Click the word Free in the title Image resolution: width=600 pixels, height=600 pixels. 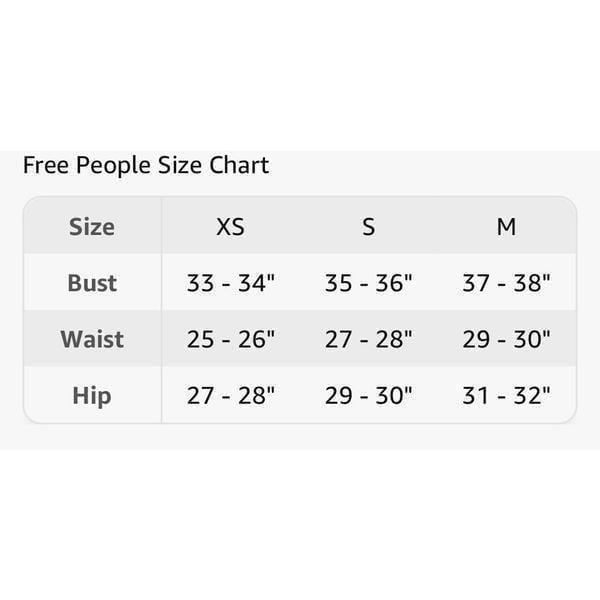[x=46, y=165]
